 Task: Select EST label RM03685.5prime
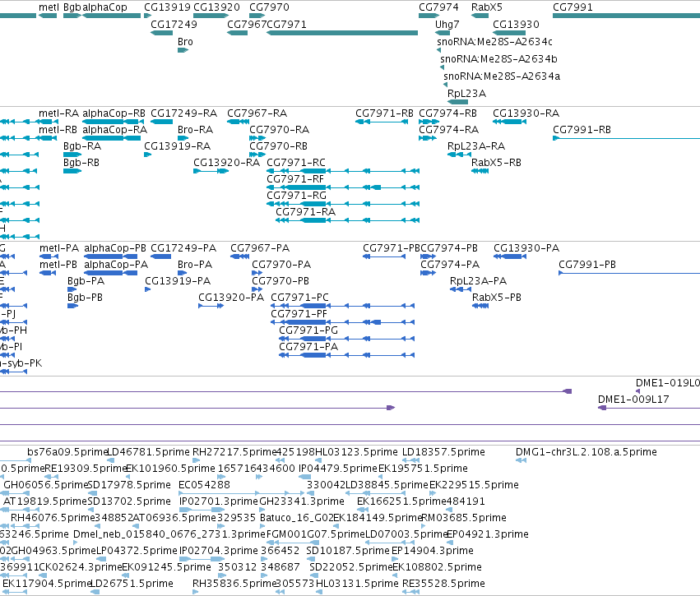tap(464, 518)
